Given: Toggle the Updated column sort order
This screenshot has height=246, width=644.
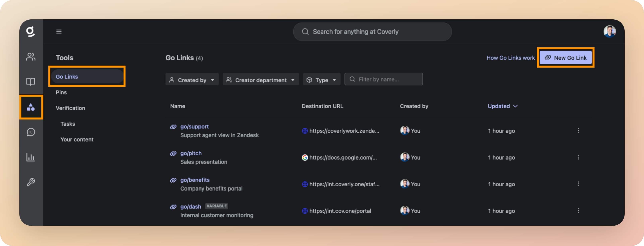Looking at the screenshot, I should [x=503, y=106].
